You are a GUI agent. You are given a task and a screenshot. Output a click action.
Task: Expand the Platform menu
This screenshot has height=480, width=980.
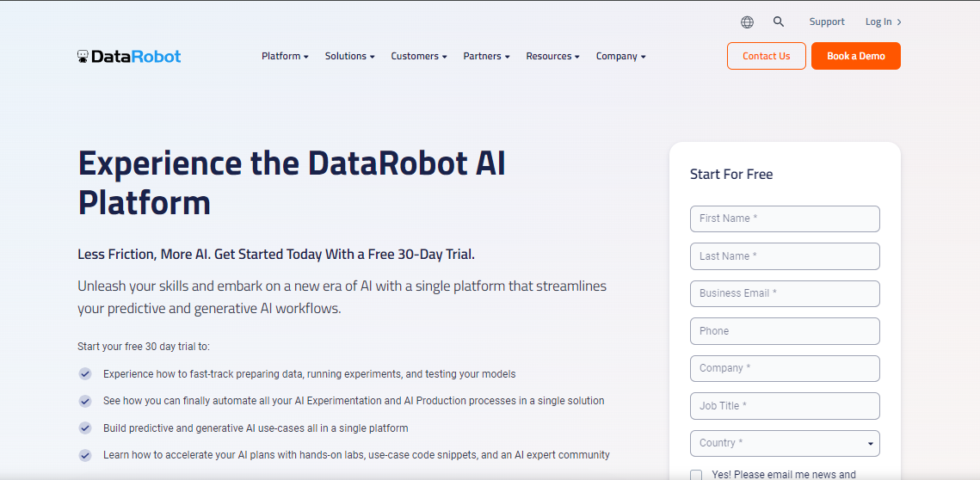pyautogui.click(x=285, y=57)
